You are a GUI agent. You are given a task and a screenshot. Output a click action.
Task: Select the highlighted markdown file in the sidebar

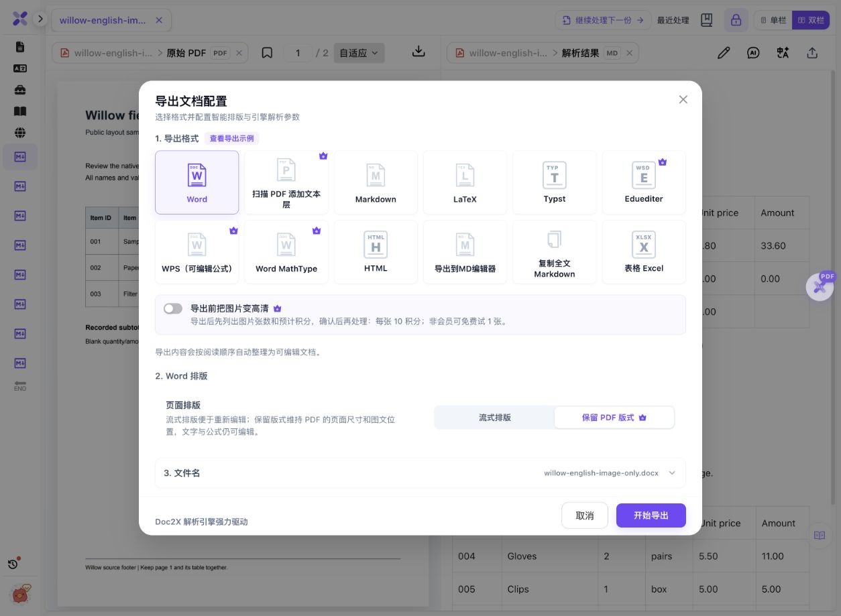pyautogui.click(x=20, y=157)
